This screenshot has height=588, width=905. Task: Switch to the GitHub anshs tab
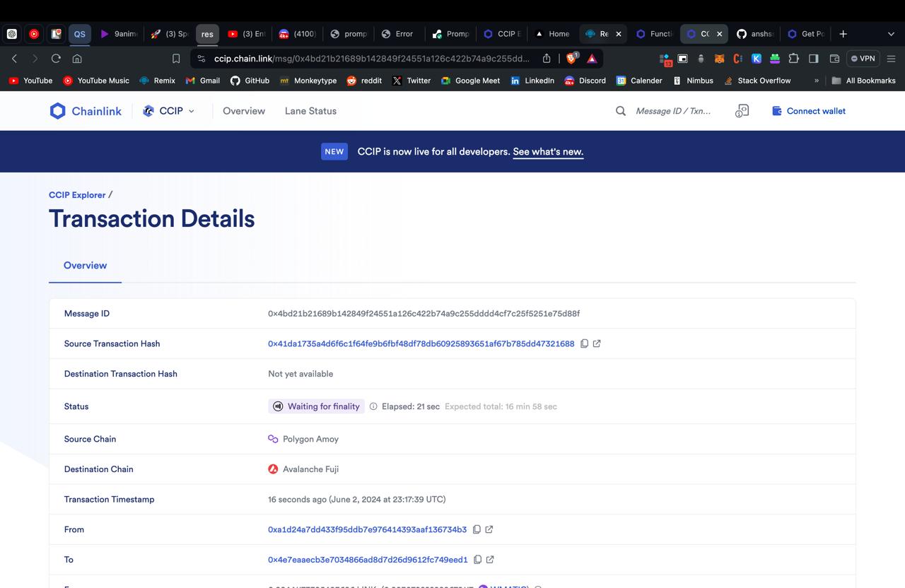(755, 34)
